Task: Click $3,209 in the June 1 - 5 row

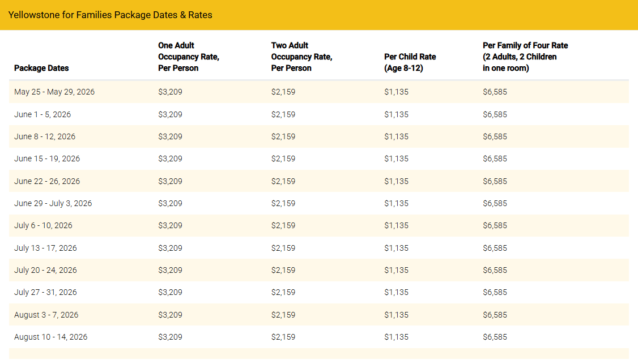Action: [x=170, y=115]
